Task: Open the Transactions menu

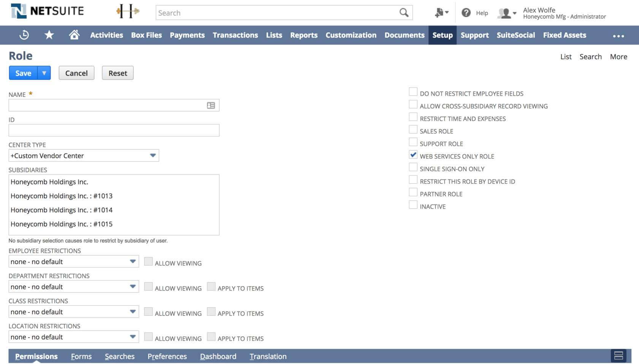Action: coord(235,35)
